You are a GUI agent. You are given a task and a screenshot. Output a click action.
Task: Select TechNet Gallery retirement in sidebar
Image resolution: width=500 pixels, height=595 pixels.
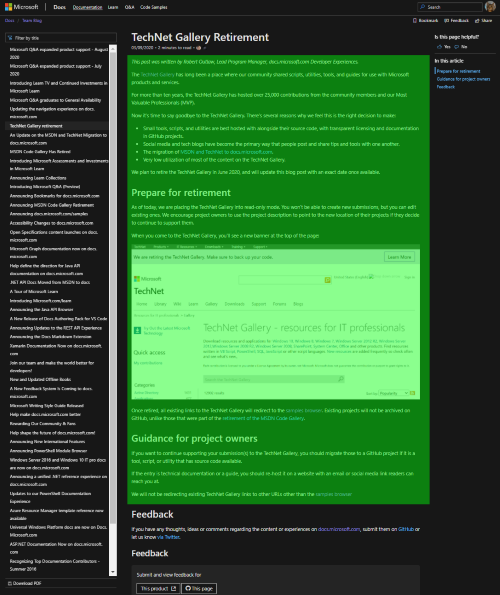(x=36, y=126)
